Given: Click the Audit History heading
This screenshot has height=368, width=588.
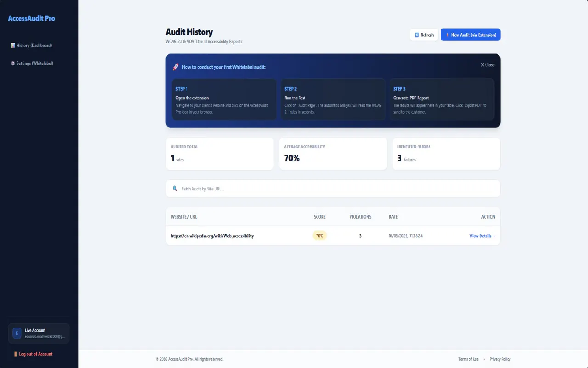Looking at the screenshot, I should point(189,32).
